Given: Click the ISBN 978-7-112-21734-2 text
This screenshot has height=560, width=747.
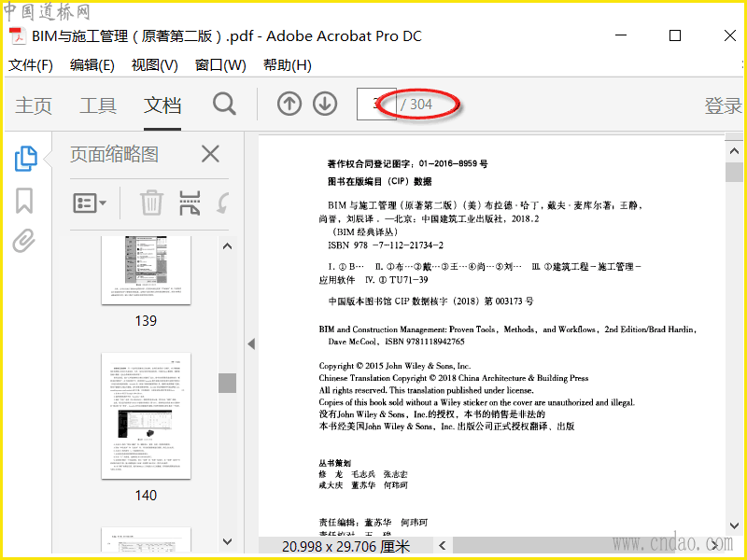Looking at the screenshot, I should tap(386, 245).
